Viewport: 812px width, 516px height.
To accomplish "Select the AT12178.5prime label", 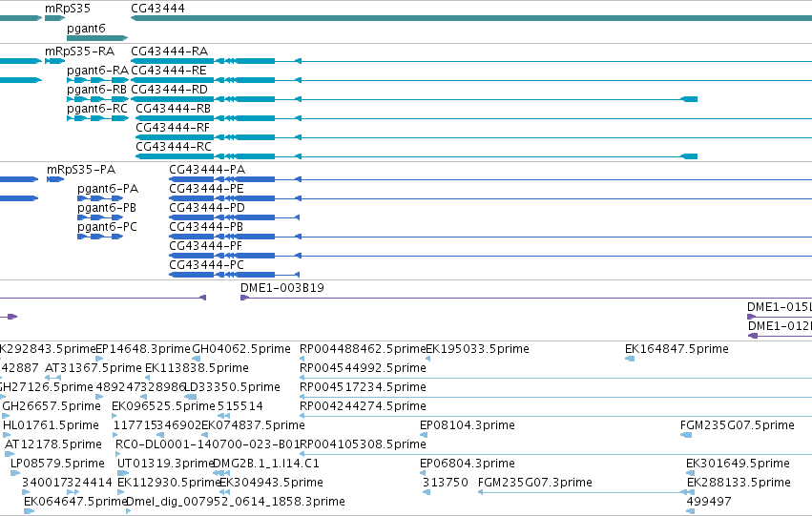I will (53, 445).
